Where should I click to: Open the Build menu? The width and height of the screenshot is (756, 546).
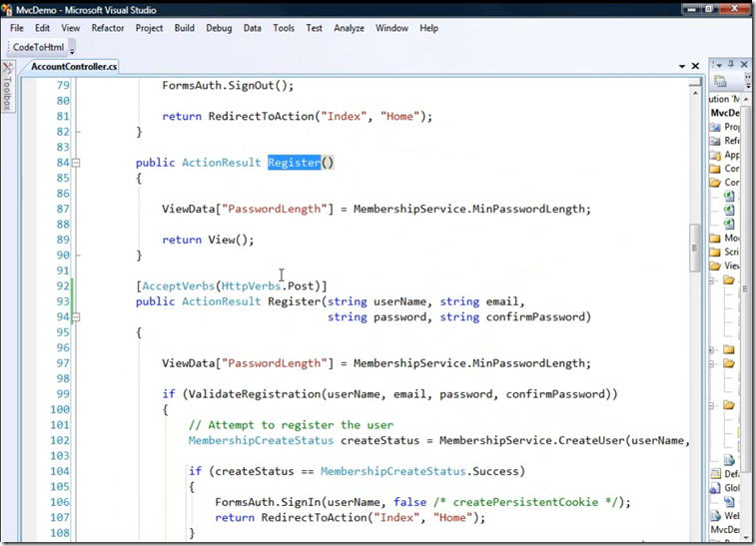click(x=184, y=28)
